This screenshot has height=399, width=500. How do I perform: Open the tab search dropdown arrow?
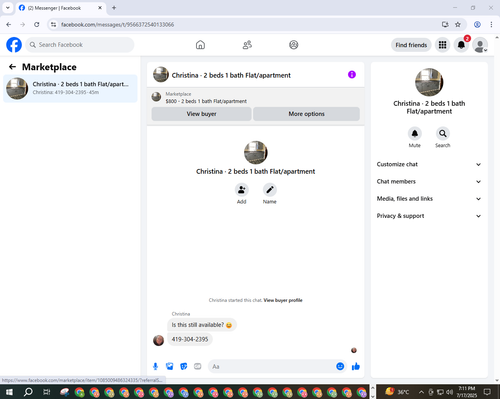pos(8,8)
